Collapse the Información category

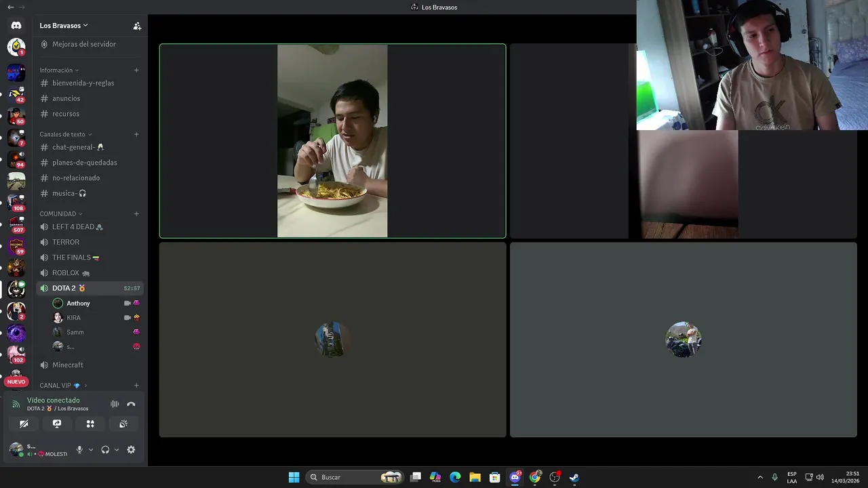[59, 70]
